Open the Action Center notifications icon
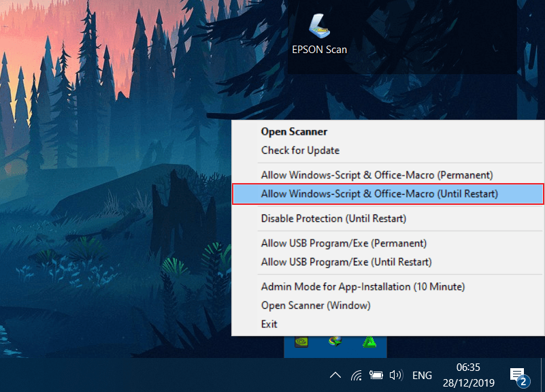The height and width of the screenshot is (392, 545). [519, 377]
